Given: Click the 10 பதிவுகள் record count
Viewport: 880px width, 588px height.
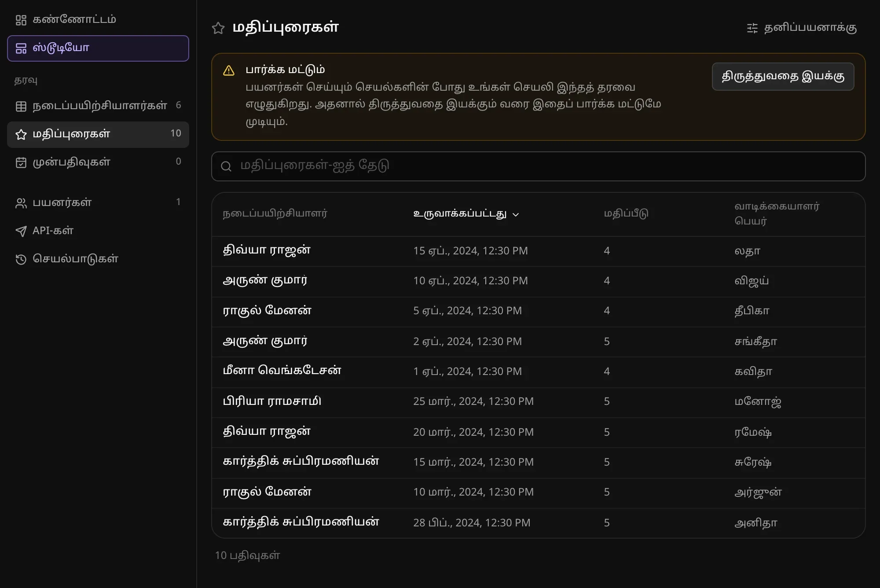Looking at the screenshot, I should coord(247,556).
